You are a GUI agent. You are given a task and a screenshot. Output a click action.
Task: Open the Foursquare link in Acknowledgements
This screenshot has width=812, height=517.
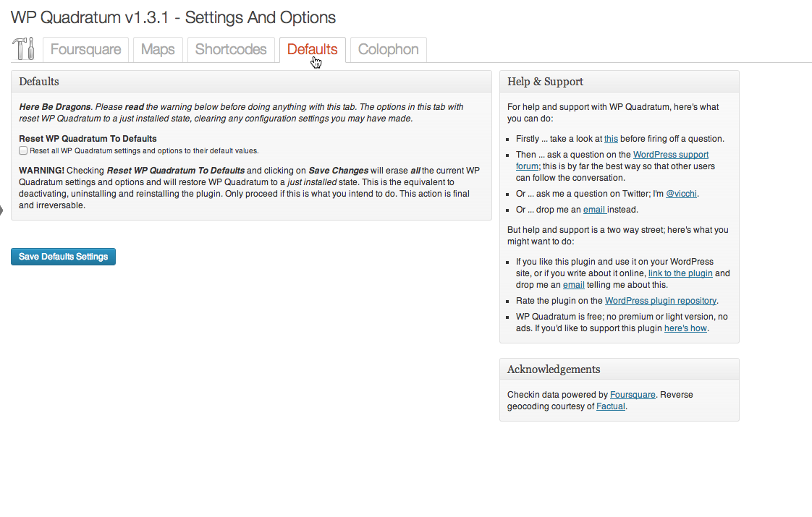click(633, 394)
